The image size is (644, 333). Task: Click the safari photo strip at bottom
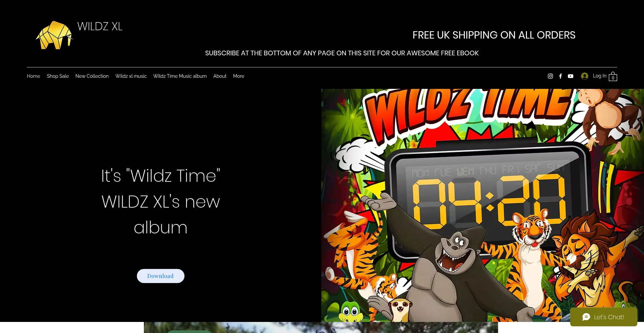pos(321,328)
